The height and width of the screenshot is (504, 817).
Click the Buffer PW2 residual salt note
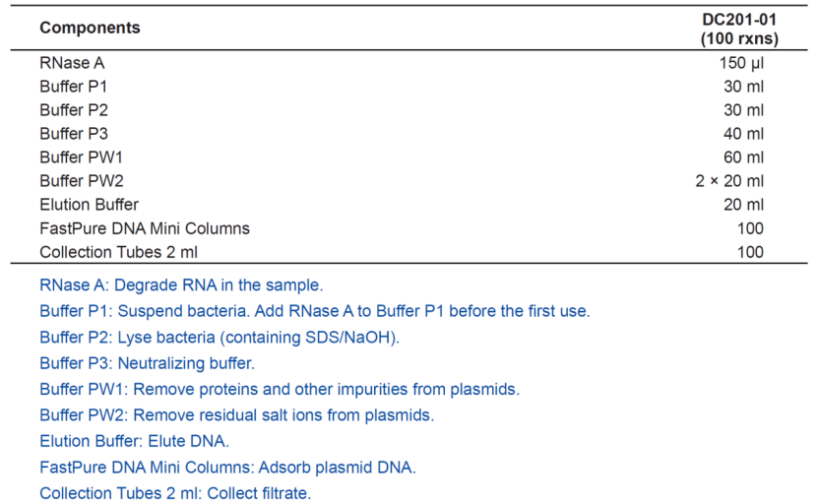(x=237, y=415)
